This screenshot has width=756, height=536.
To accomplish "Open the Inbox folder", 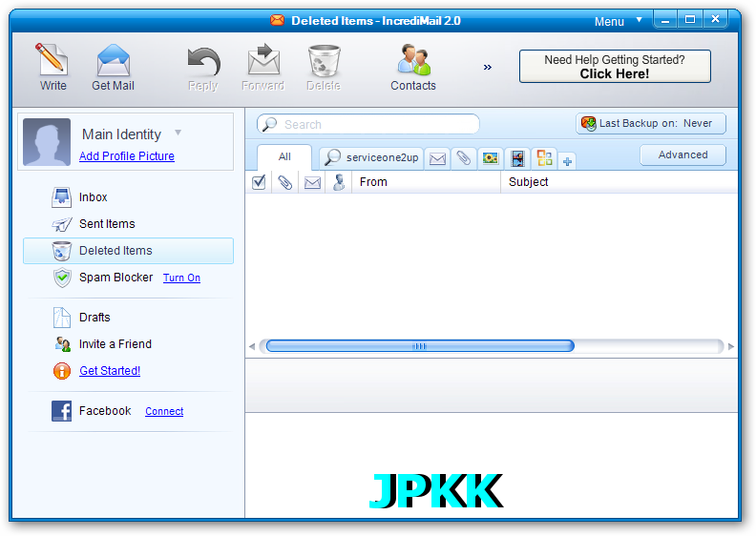I will pyautogui.click(x=93, y=197).
